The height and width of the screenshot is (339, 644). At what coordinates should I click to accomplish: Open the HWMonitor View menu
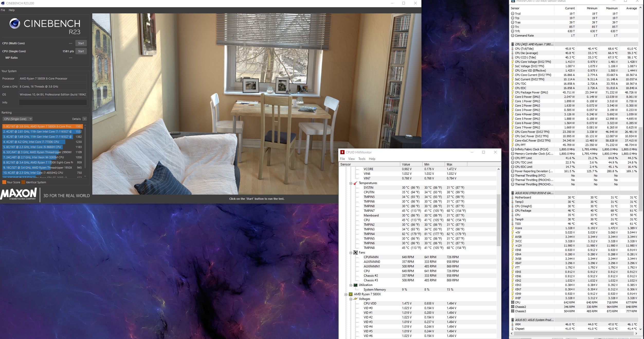coord(351,159)
